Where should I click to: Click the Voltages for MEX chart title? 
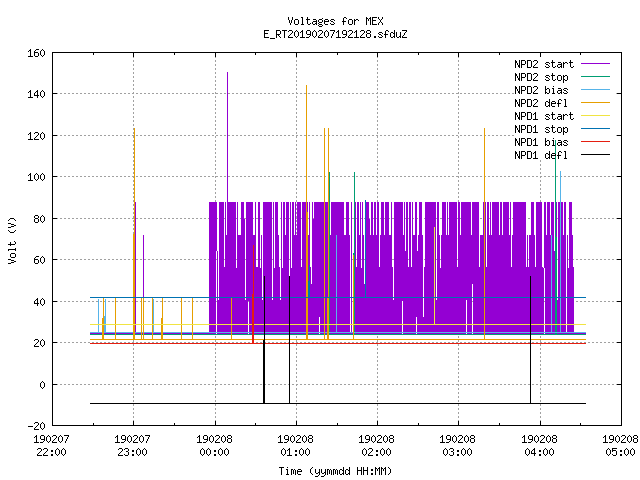click(x=336, y=21)
